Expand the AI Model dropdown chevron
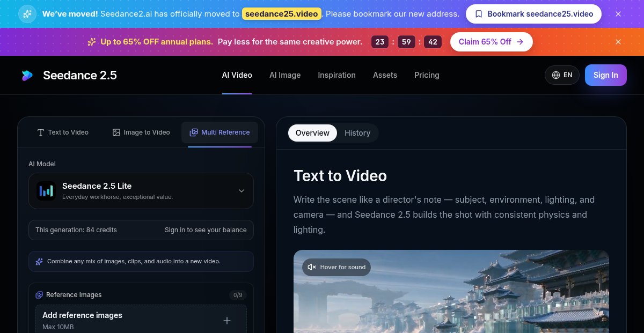Viewport: 644px width, 333px height. 241,191
